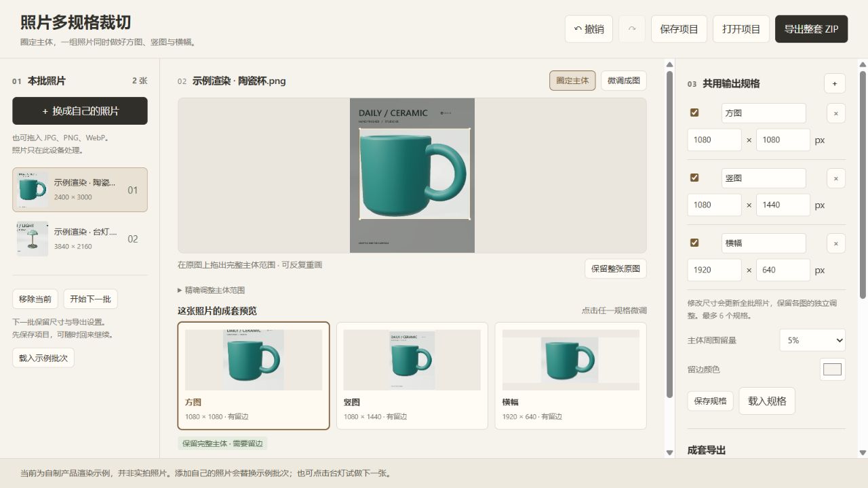The width and height of the screenshot is (868, 488).
Task: Click the right panel scrollbar up arrow
Action: pos(863,65)
